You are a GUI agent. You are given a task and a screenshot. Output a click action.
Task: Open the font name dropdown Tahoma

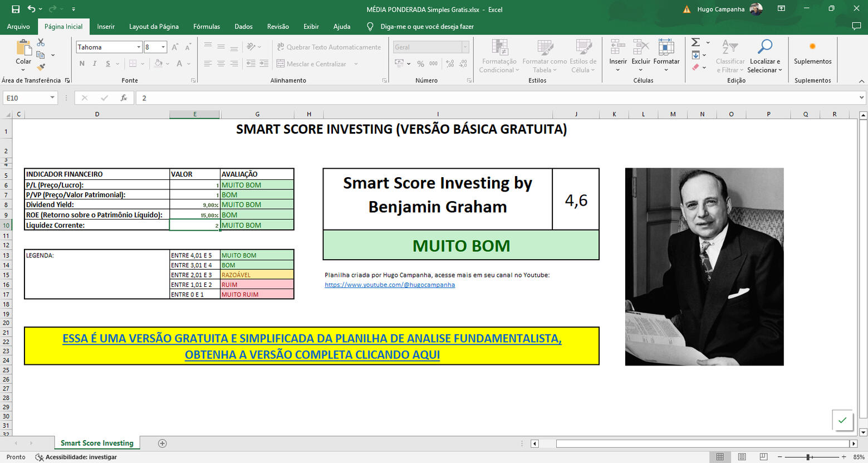click(139, 47)
